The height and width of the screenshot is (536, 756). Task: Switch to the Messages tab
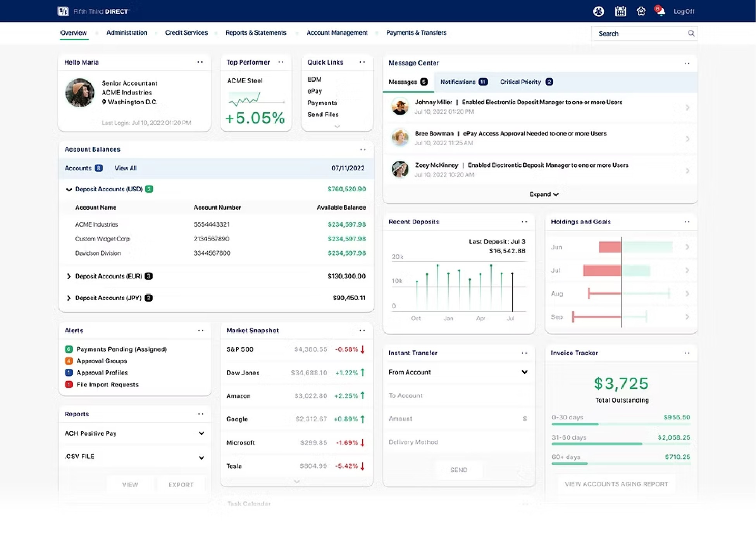click(408, 82)
